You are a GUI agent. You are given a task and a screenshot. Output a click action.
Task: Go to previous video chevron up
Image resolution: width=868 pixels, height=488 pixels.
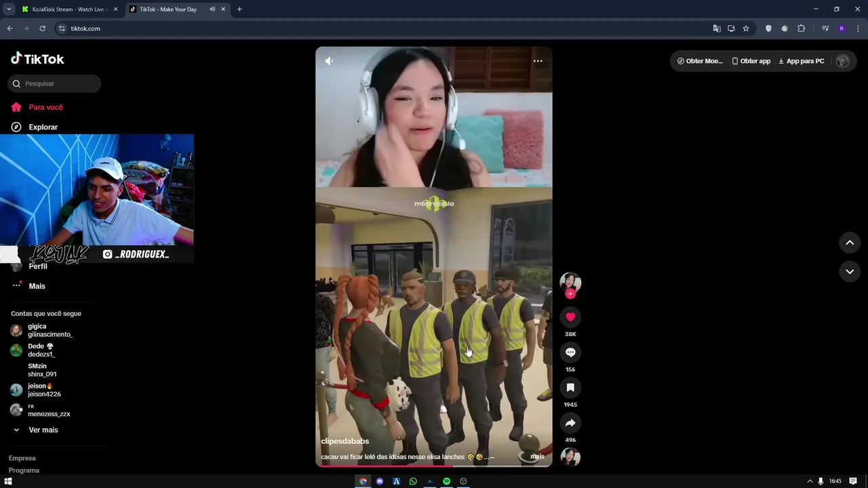[850, 243]
